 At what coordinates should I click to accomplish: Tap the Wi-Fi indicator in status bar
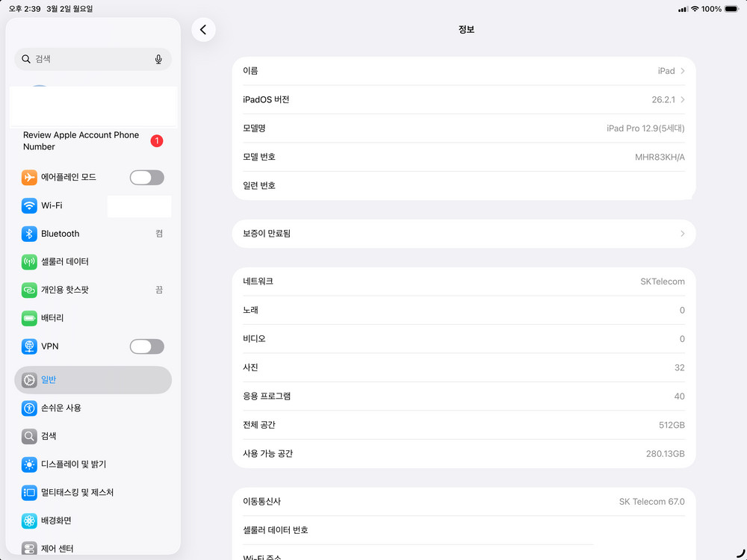(695, 9)
